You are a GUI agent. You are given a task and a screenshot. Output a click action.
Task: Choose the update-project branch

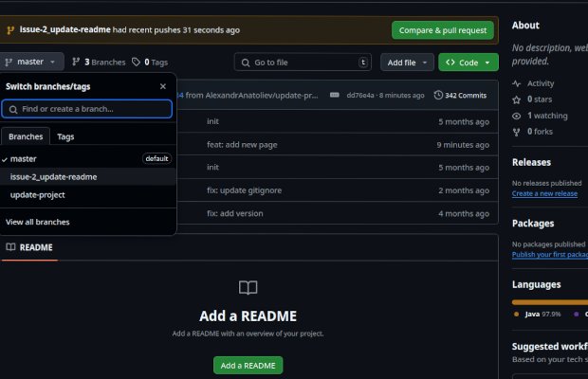point(38,194)
